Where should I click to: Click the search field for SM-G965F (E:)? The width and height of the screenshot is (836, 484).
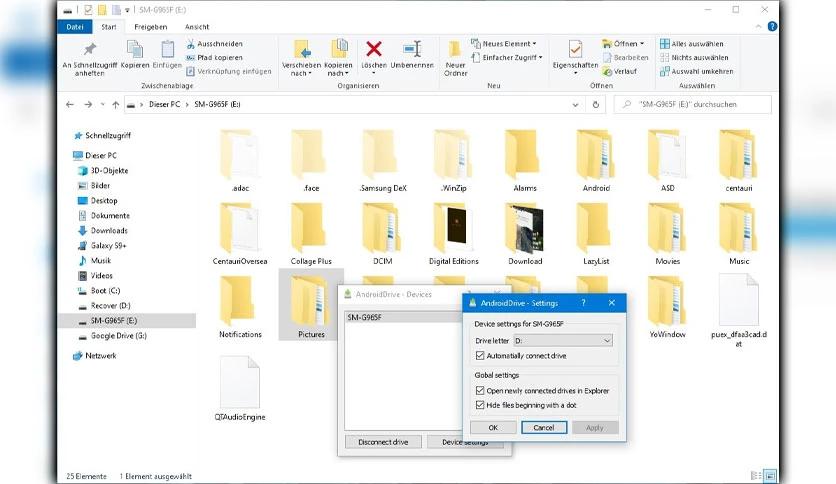tap(693, 104)
